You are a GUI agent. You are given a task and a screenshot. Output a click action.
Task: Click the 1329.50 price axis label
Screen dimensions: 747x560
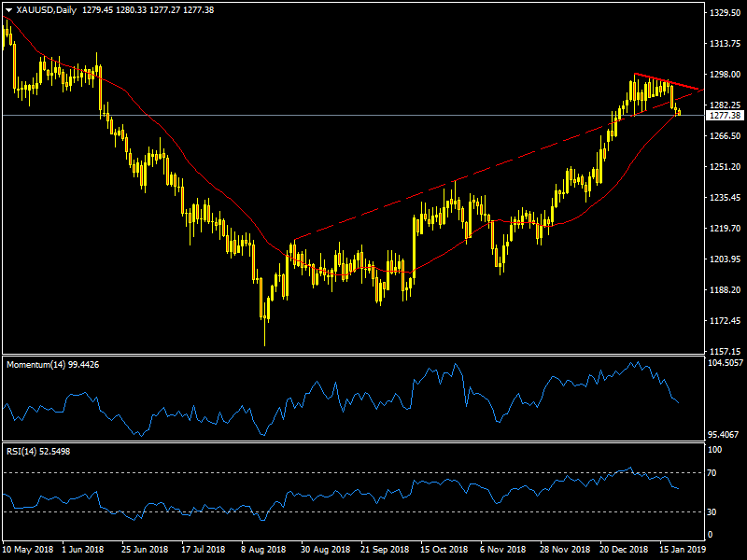pos(725,14)
